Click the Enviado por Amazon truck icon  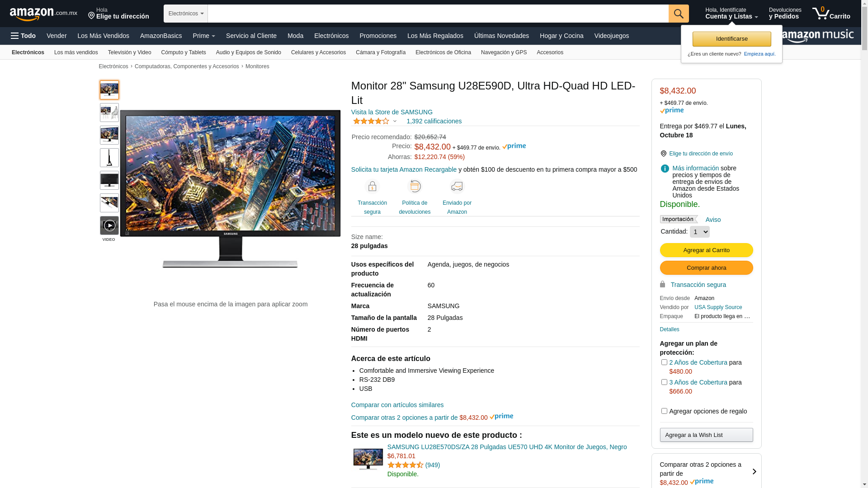point(457,187)
